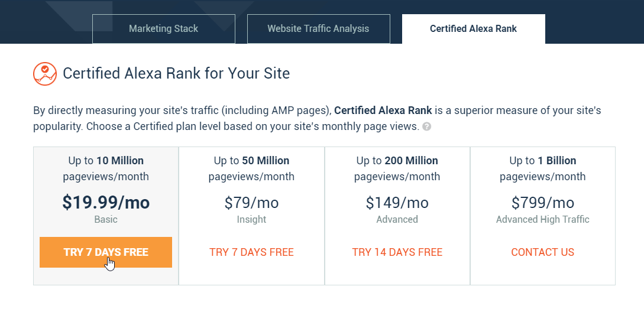Screen dimensions: 644x322
Task: Click the orange TRY 7 DAYS FREE Basic button
Action: (106, 252)
